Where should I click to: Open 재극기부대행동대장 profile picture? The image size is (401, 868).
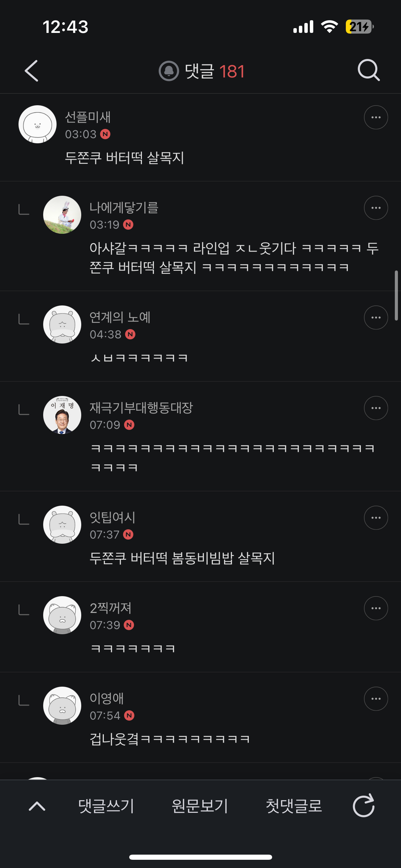62,415
